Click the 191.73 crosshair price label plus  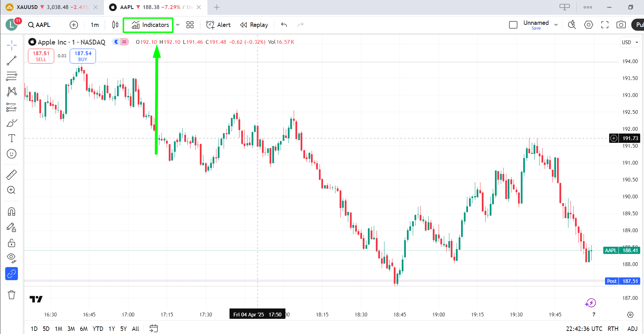[x=614, y=138]
